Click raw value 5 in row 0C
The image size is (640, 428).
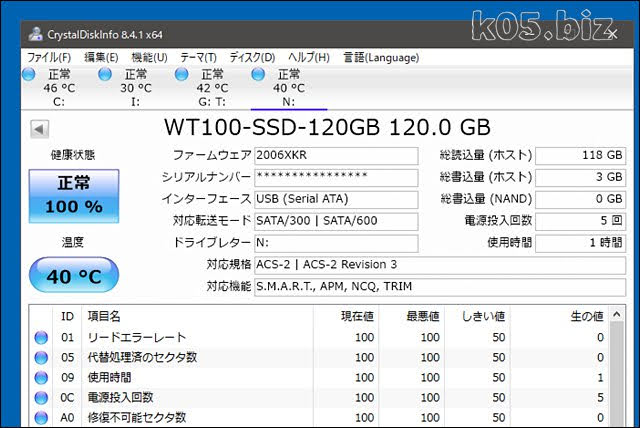pyautogui.click(x=600, y=397)
